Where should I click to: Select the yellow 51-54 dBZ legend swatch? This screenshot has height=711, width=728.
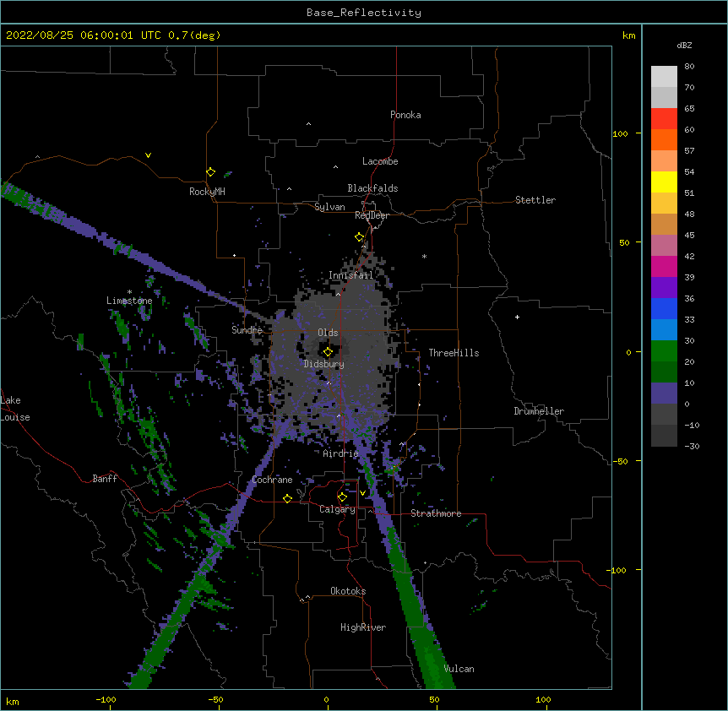[x=664, y=182]
